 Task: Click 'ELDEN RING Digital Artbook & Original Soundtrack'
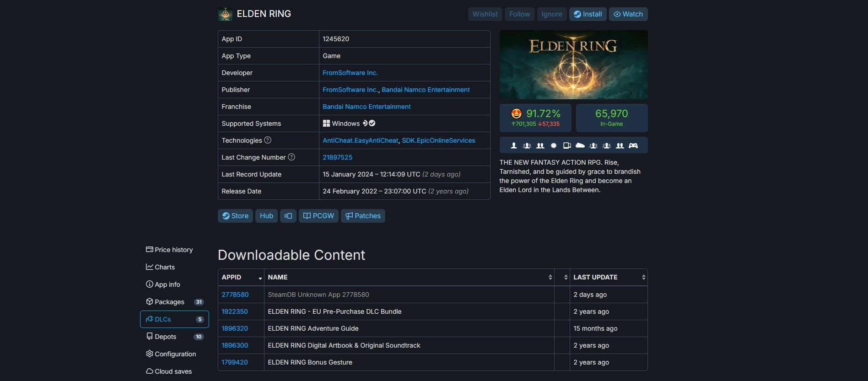[x=344, y=345]
